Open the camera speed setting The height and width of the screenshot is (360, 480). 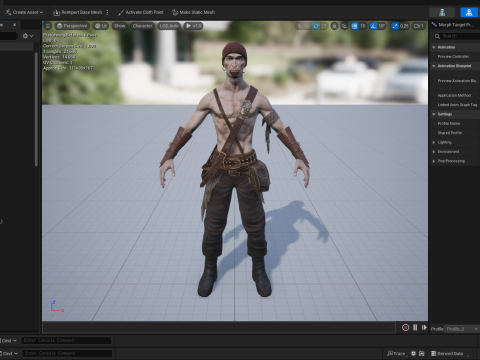(x=419, y=26)
